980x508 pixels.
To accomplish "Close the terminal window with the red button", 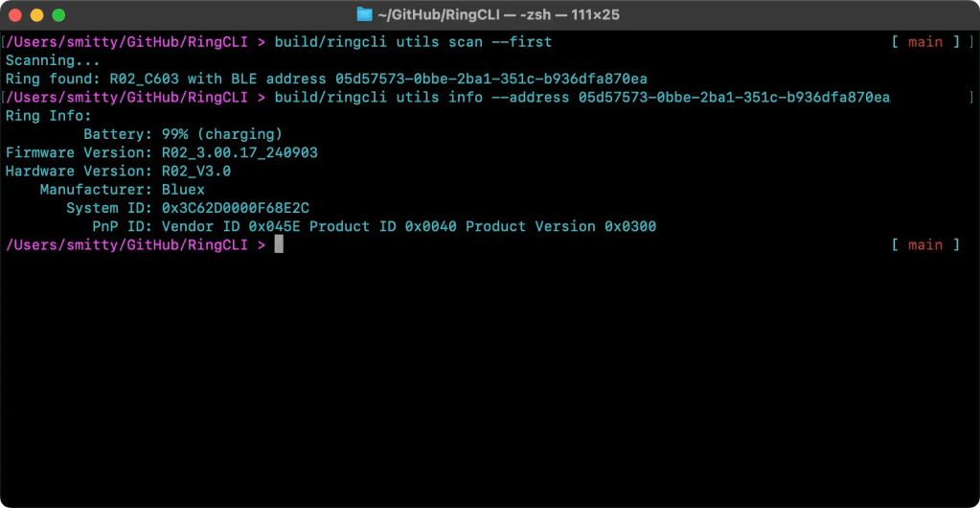I will (x=16, y=15).
